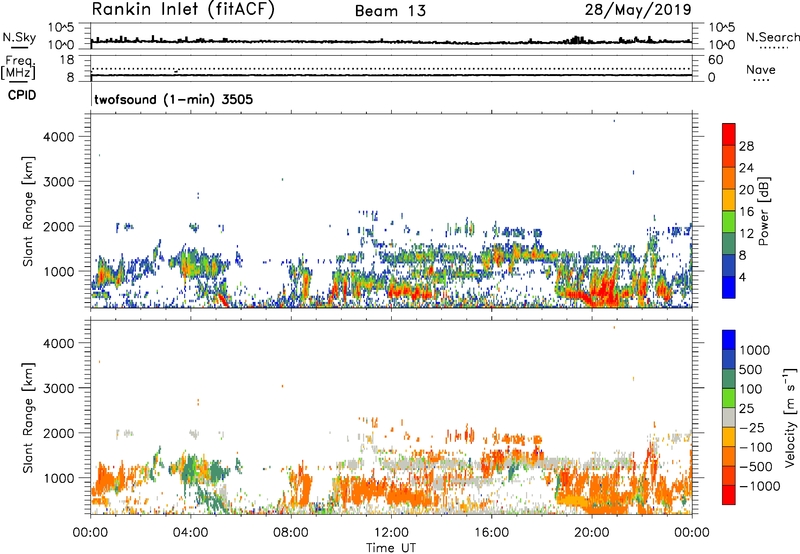Click the 'N.Search' legend label

point(773,37)
